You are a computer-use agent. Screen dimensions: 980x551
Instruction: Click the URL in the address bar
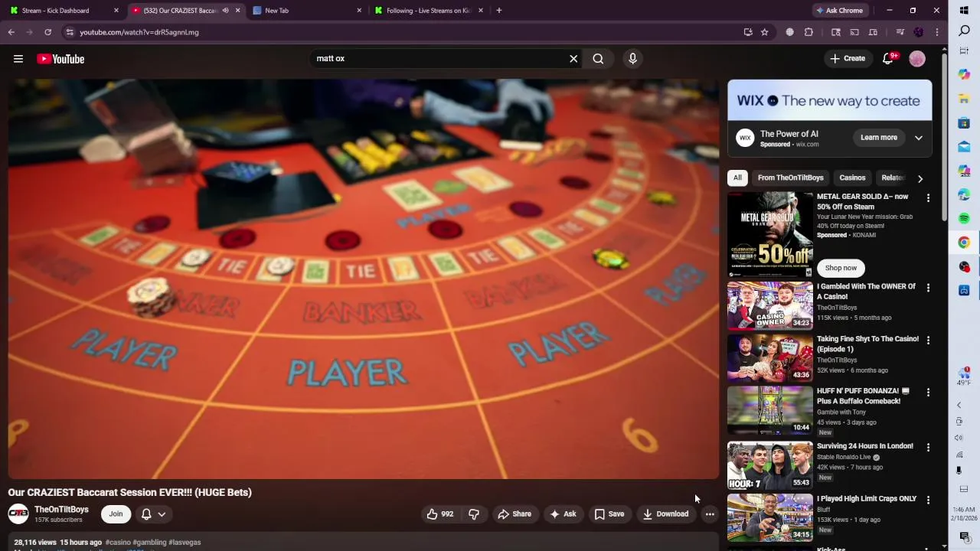(139, 32)
